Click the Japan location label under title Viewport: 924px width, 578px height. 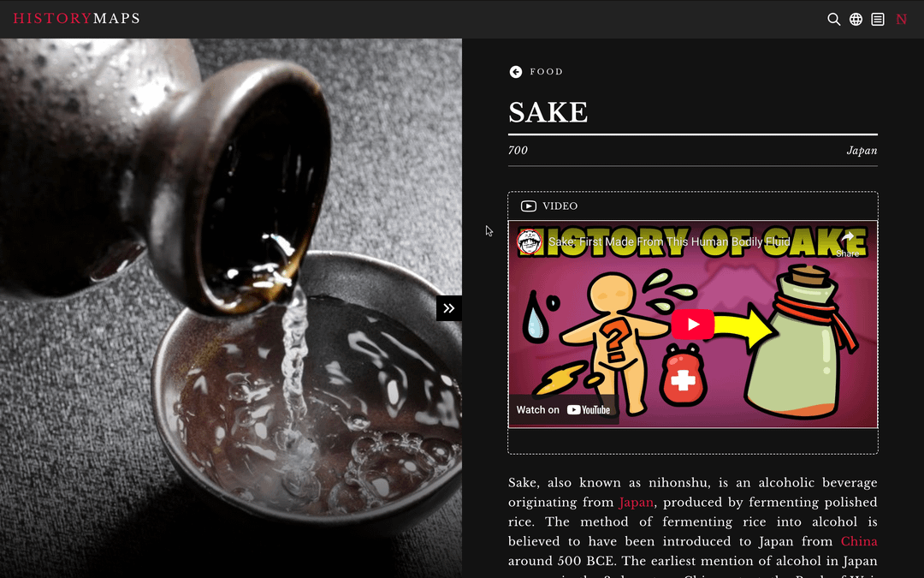click(862, 151)
